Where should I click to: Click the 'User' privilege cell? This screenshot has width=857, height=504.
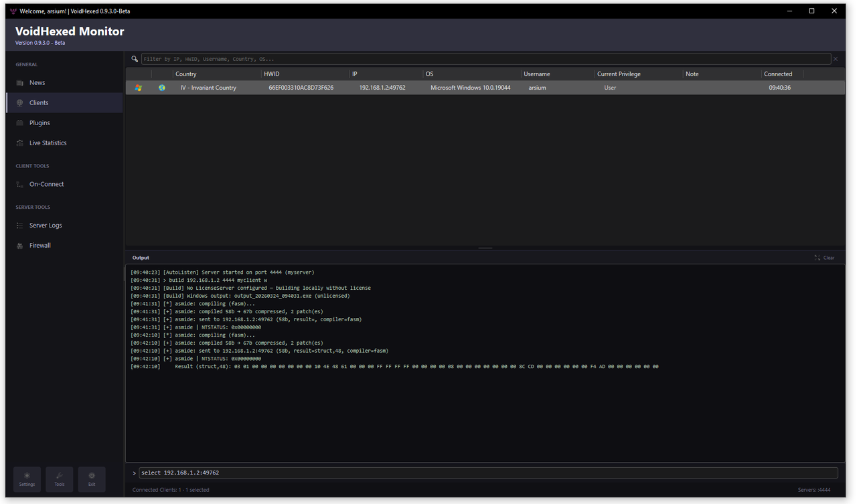pyautogui.click(x=610, y=88)
